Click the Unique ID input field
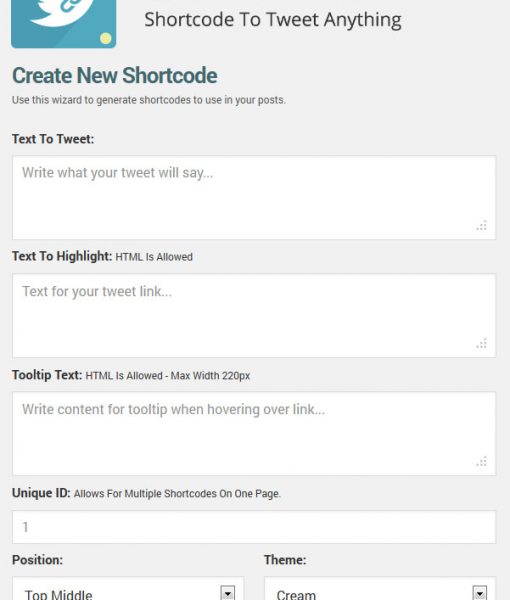The height and width of the screenshot is (600, 510). [x=254, y=527]
